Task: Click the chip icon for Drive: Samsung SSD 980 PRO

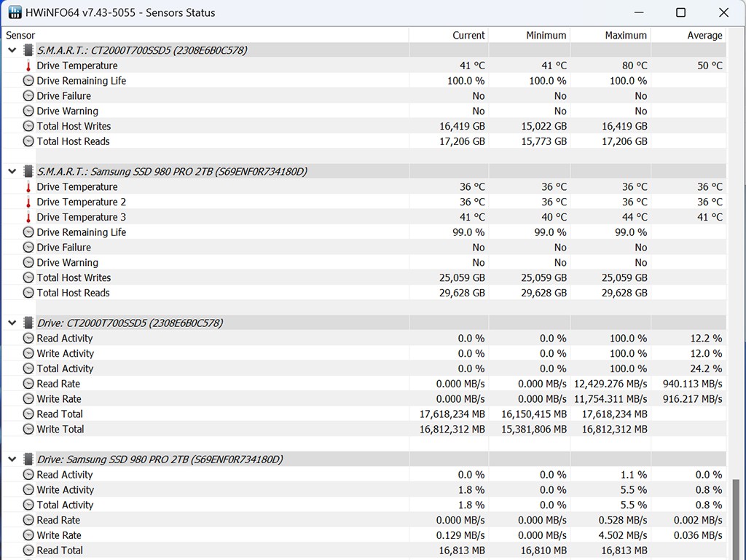Action: (28, 460)
